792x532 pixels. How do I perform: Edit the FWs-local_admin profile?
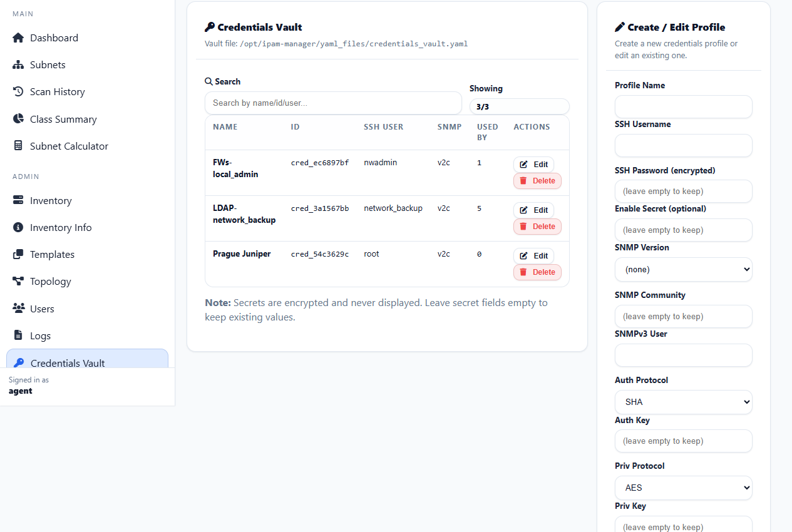(533, 165)
